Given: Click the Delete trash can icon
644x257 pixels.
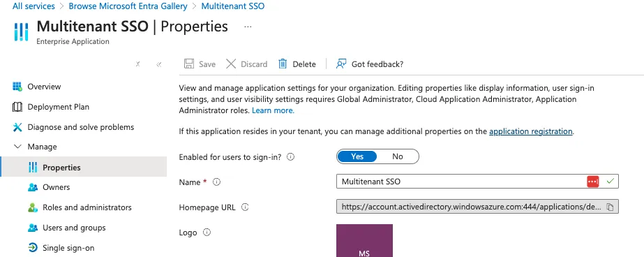Looking at the screenshot, I should coord(283,64).
